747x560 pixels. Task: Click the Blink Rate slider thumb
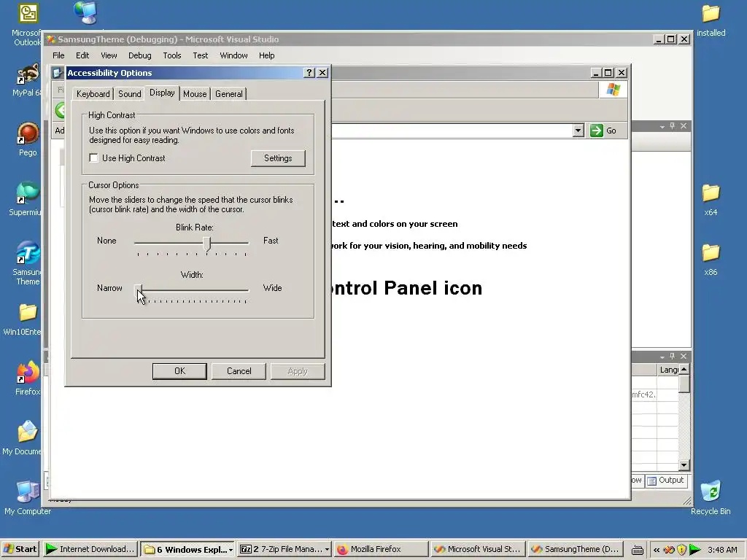pos(206,244)
